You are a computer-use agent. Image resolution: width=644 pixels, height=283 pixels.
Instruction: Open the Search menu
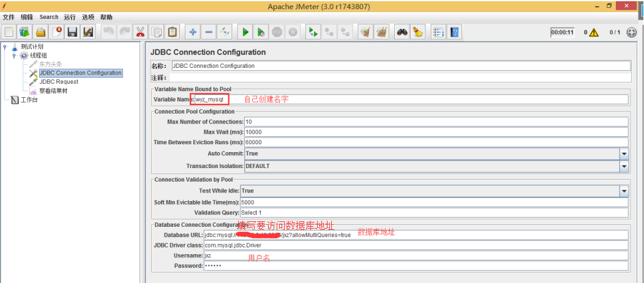coord(49,17)
